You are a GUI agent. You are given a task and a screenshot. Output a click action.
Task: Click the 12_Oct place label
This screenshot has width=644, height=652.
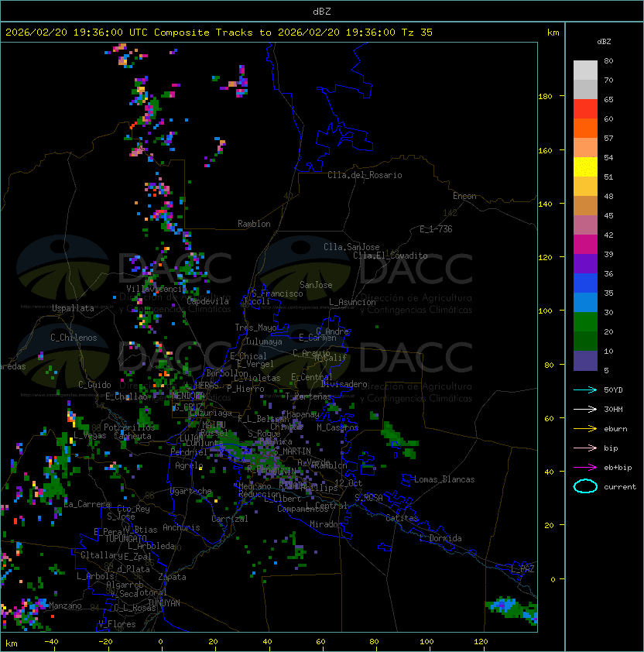tap(348, 483)
